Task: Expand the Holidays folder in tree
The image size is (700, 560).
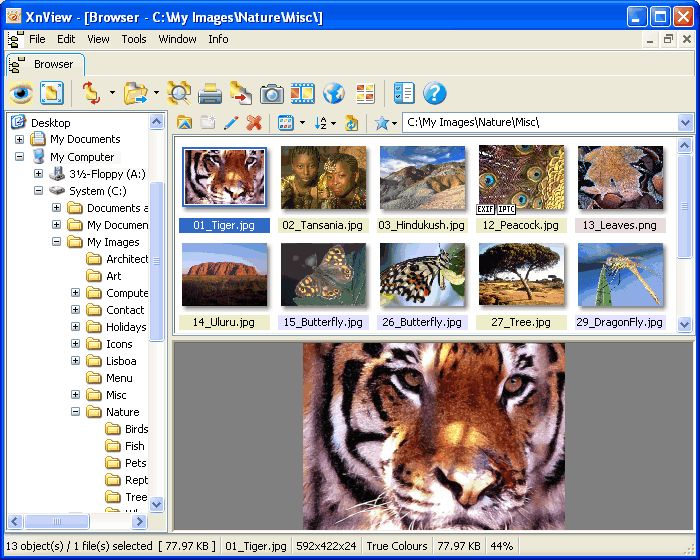Action: 75,327
